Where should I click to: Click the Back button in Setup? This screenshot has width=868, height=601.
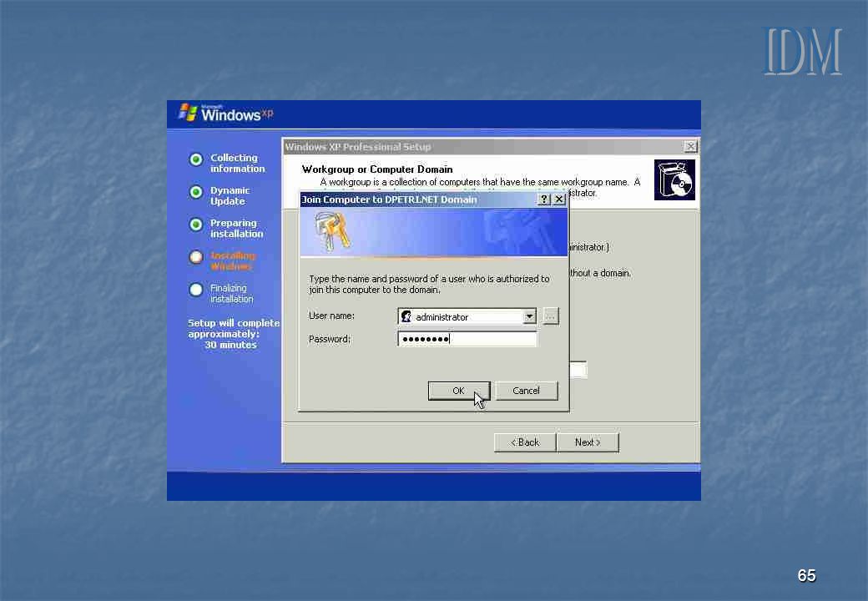pyautogui.click(x=525, y=442)
